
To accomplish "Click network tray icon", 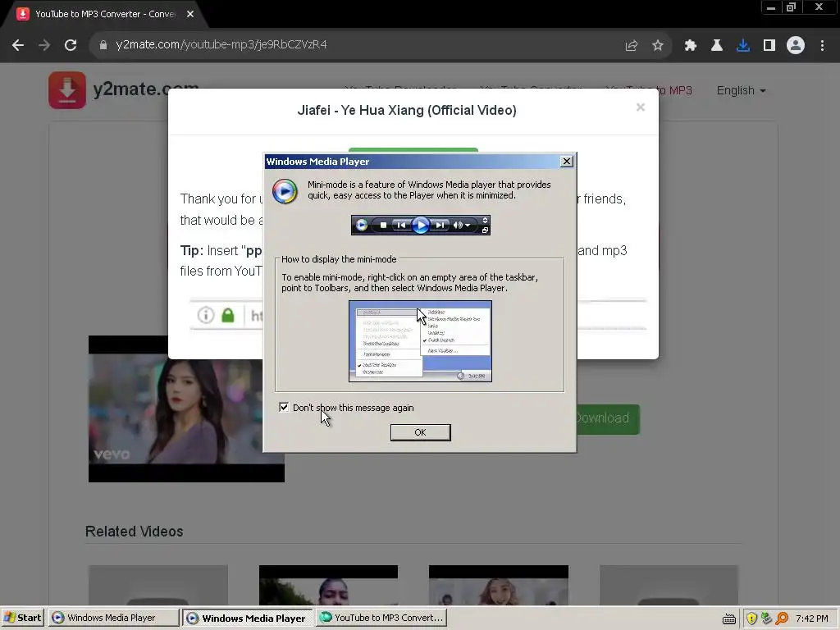I will click(767, 619).
